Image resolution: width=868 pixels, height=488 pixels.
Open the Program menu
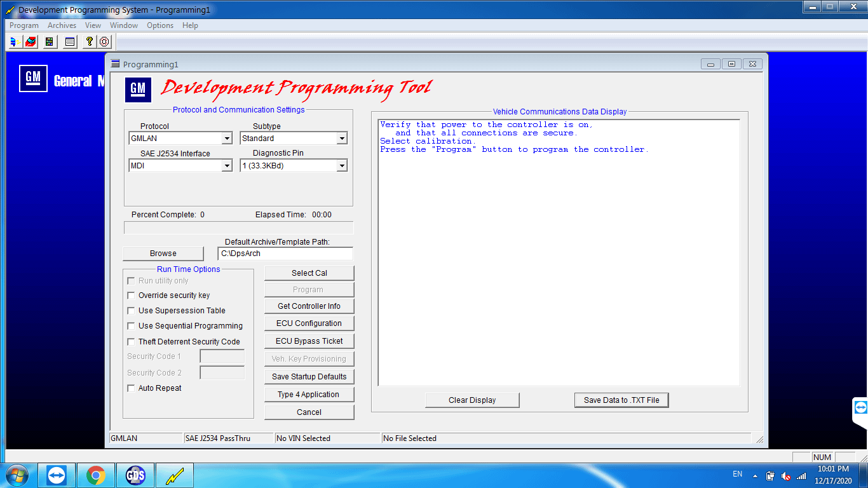pos(24,25)
